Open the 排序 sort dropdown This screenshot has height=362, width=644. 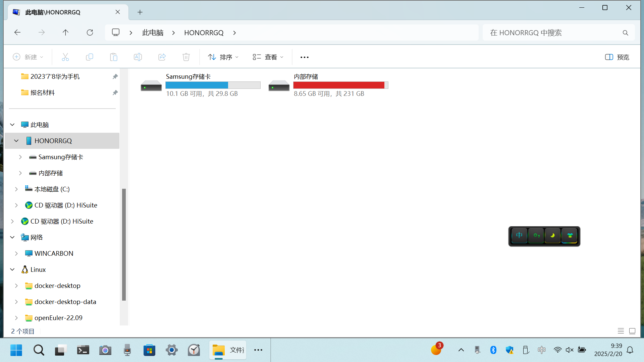[223, 57]
